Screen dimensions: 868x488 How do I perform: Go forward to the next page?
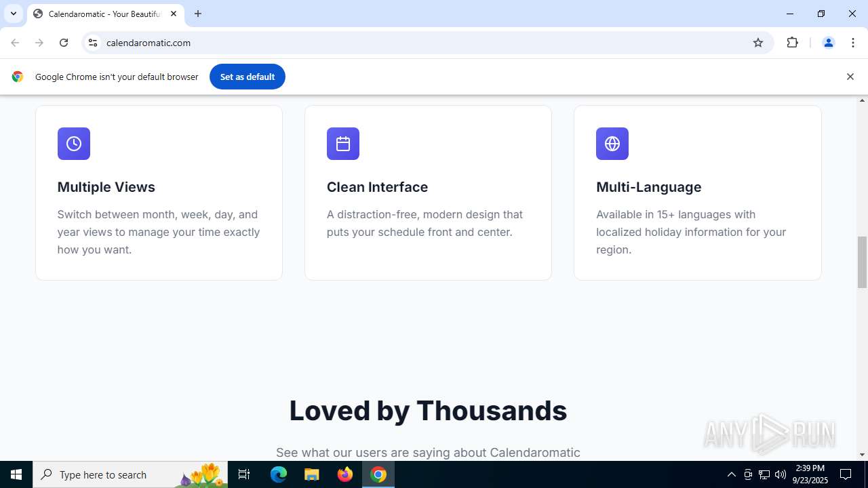point(39,43)
